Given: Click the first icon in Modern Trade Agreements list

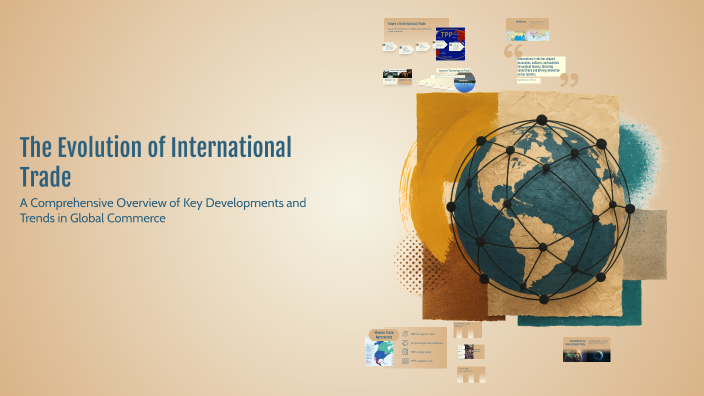Looking at the screenshot, I should pyautogui.click(x=405, y=334).
